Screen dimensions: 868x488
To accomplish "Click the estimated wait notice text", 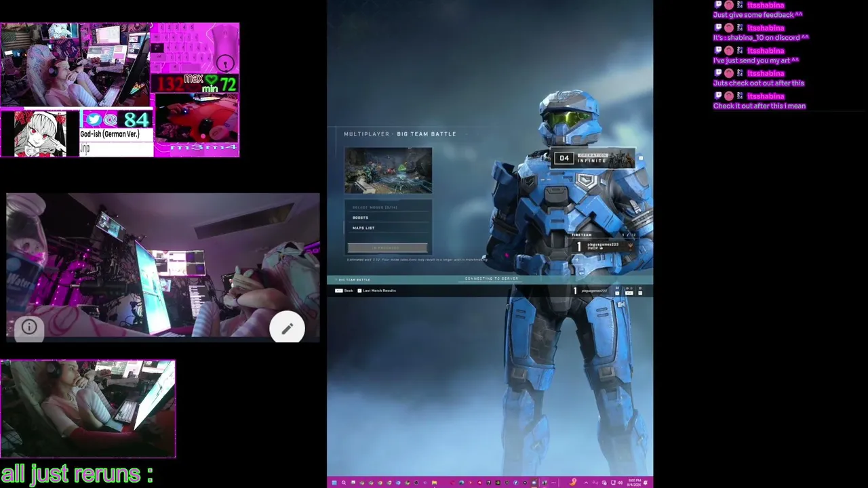I will point(417,260).
